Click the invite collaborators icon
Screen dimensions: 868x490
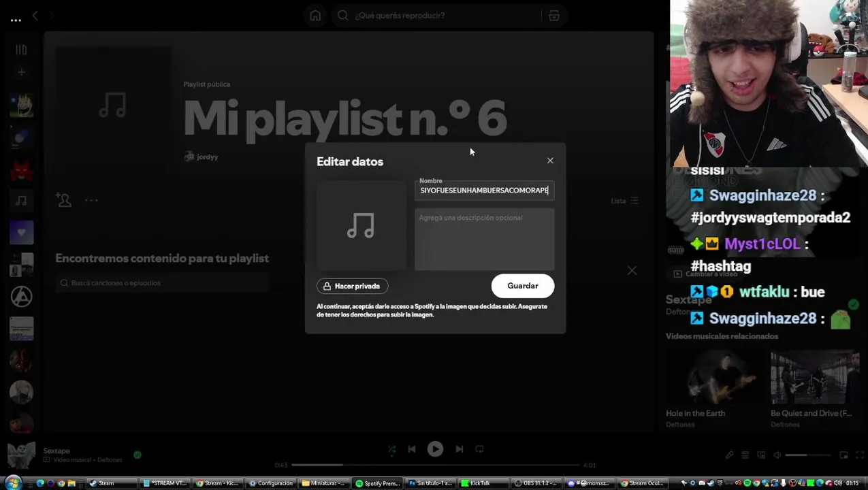point(63,200)
